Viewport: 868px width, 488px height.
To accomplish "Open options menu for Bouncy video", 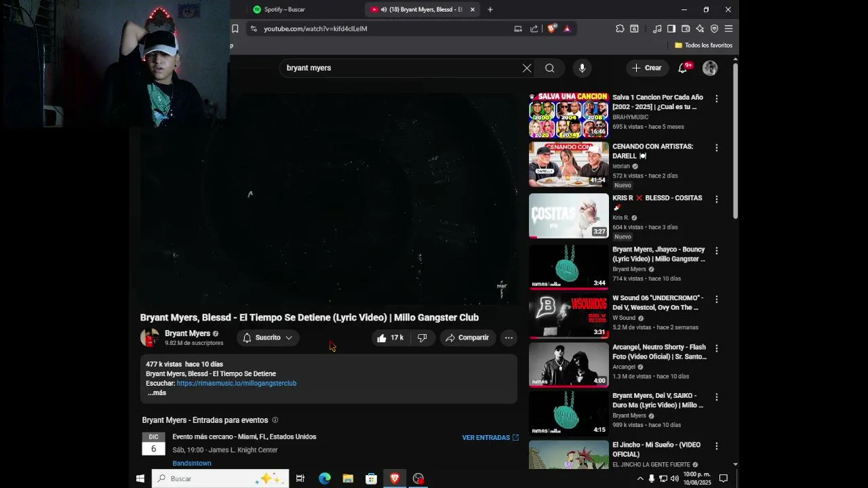I will click(x=716, y=251).
